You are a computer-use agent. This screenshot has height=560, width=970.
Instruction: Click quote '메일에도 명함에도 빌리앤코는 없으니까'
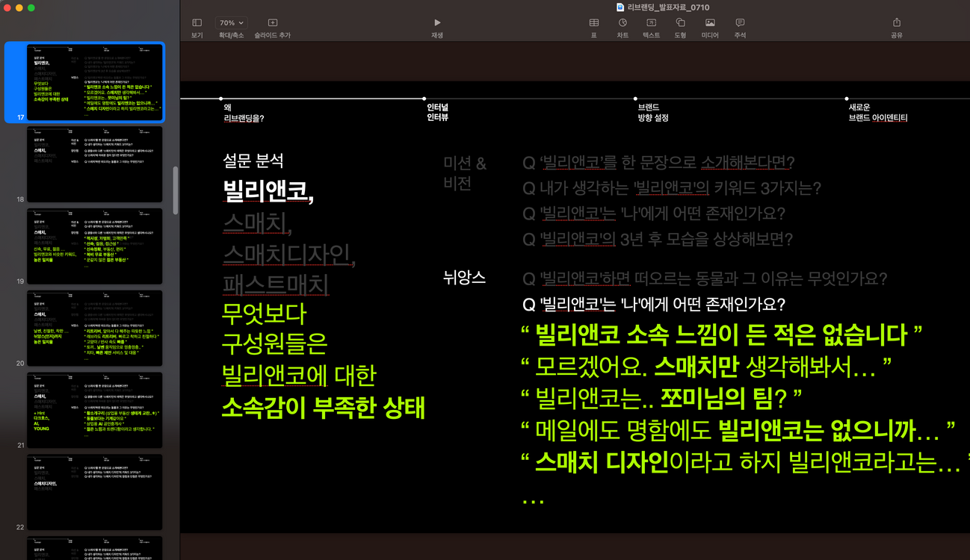[x=738, y=430]
